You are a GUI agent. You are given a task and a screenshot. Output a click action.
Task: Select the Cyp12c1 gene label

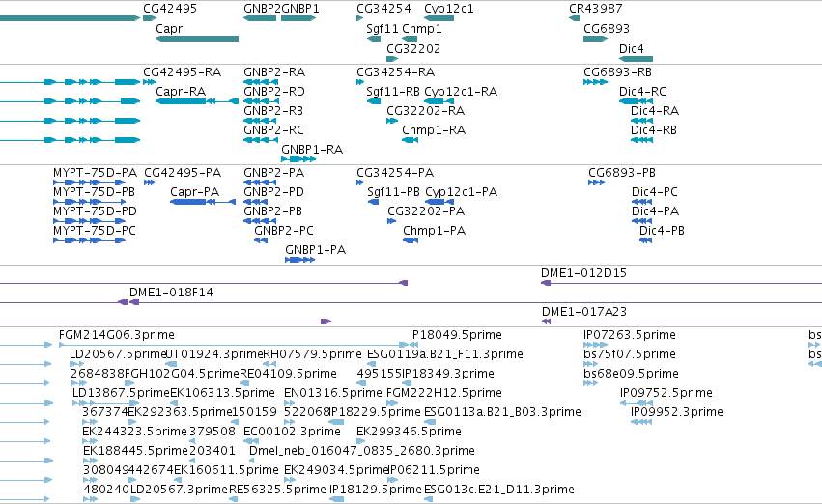pos(449,9)
